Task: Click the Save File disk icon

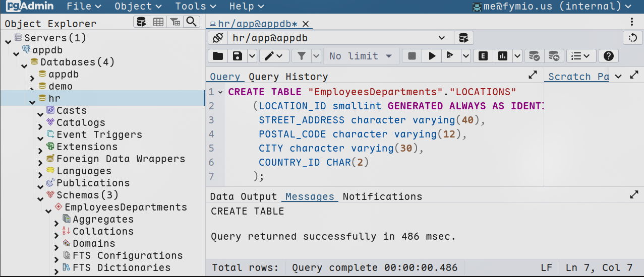Action: coord(237,56)
